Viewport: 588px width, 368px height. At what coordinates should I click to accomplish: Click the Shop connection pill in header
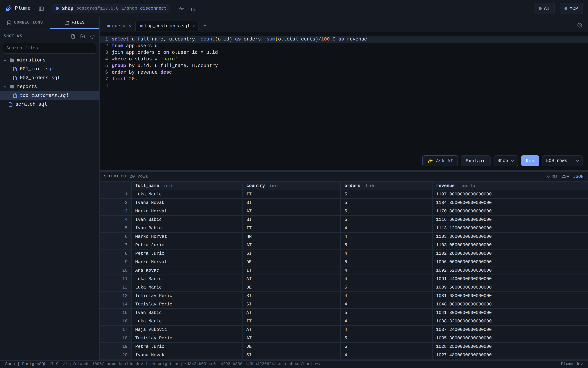click(111, 8)
